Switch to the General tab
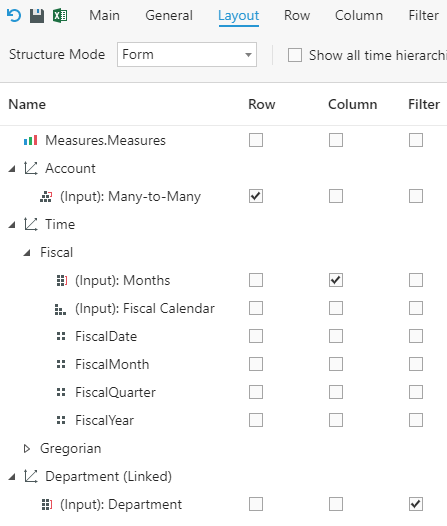 point(169,15)
